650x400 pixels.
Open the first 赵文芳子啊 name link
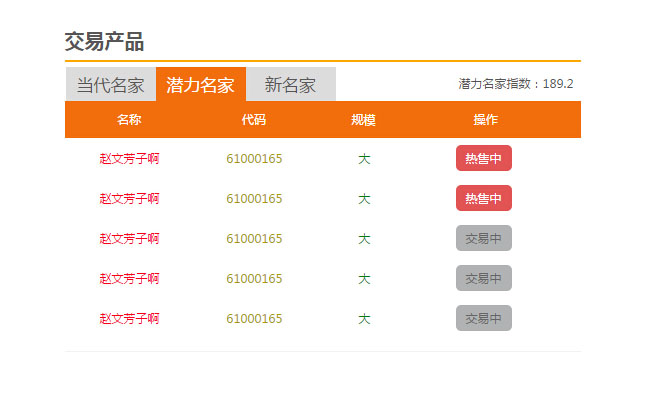[129, 158]
